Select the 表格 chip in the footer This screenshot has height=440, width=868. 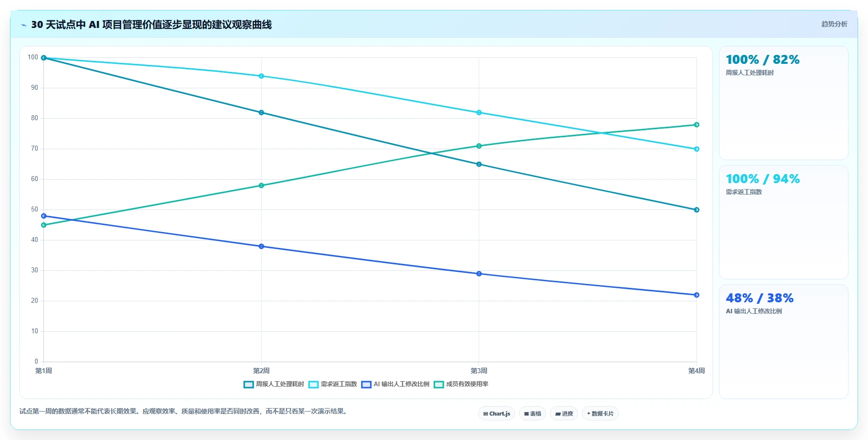pos(532,414)
